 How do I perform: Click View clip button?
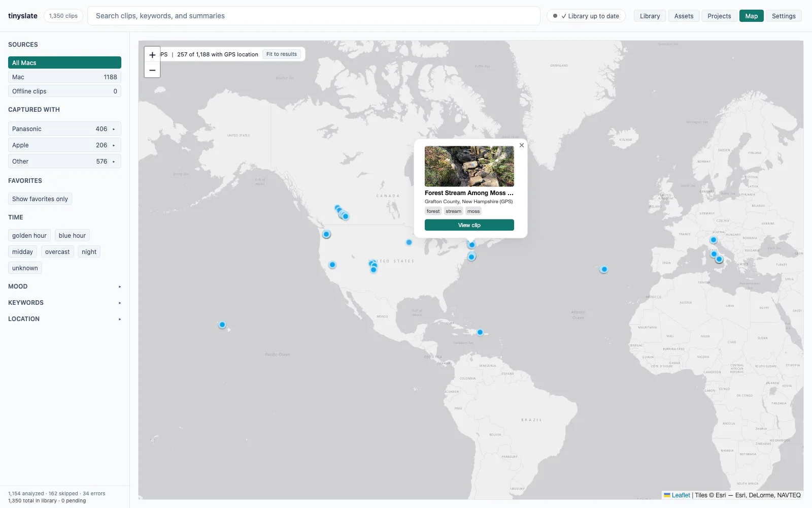(469, 225)
